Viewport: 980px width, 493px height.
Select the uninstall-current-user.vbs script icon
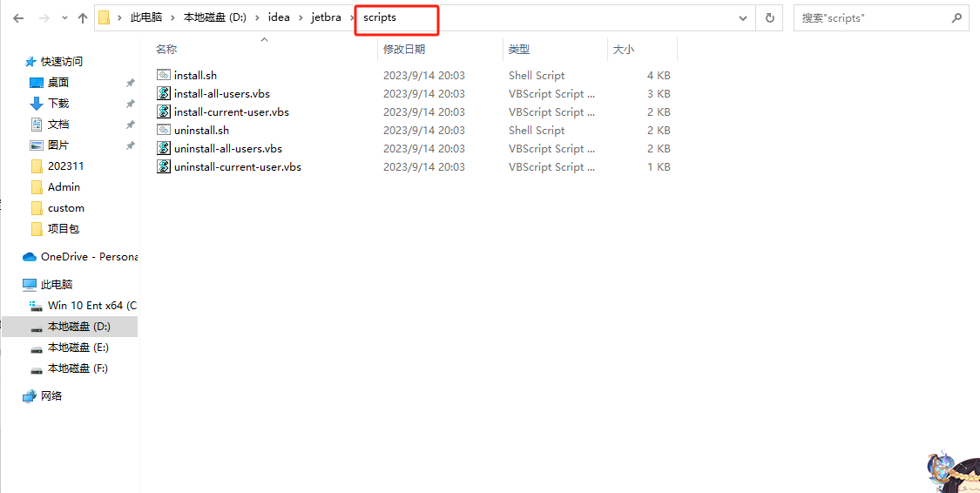163,167
